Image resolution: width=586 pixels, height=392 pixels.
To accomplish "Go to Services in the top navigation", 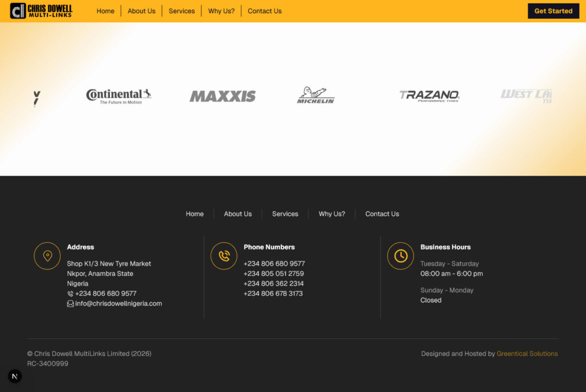I will click(x=181, y=11).
